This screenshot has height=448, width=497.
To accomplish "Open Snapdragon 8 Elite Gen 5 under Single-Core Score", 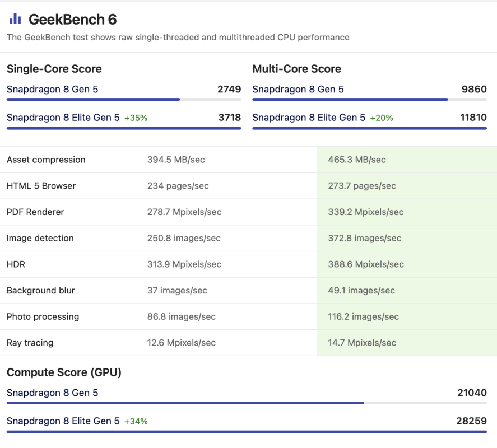I will click(63, 118).
